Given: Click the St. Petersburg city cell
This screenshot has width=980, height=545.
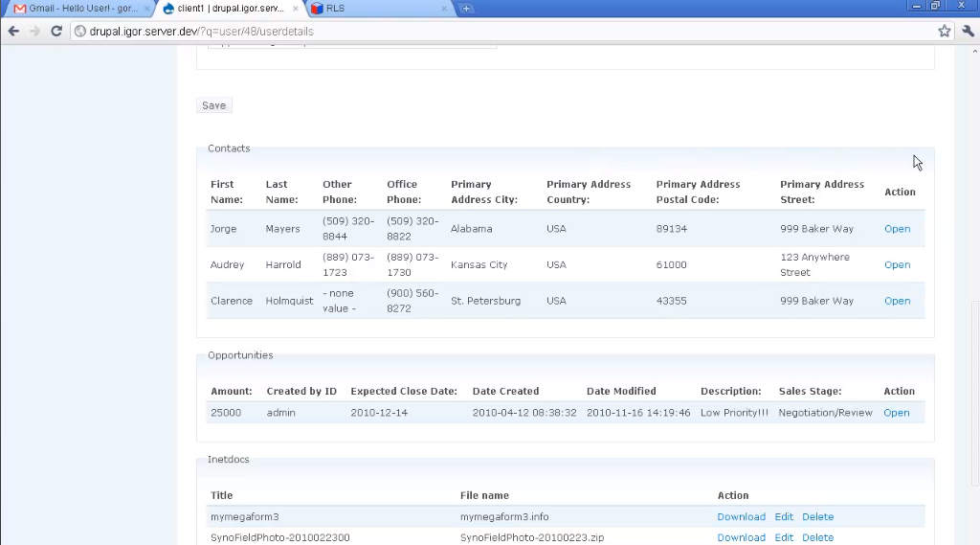Looking at the screenshot, I should coord(485,301).
